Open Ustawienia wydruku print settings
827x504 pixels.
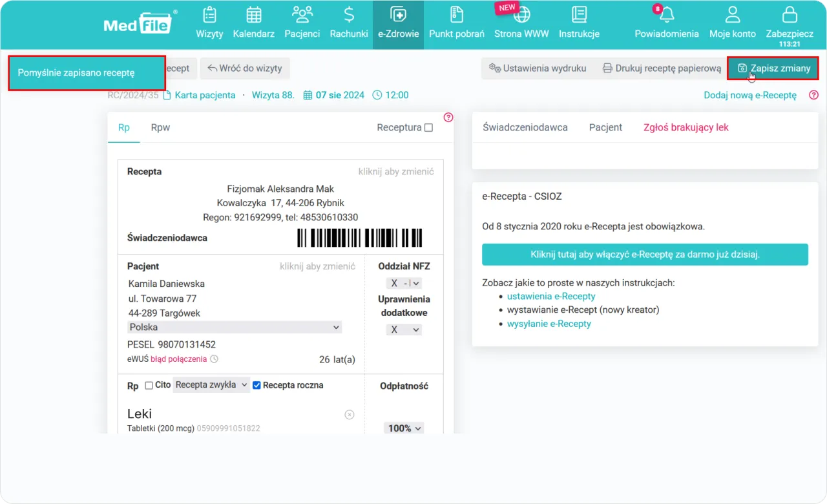pyautogui.click(x=538, y=68)
